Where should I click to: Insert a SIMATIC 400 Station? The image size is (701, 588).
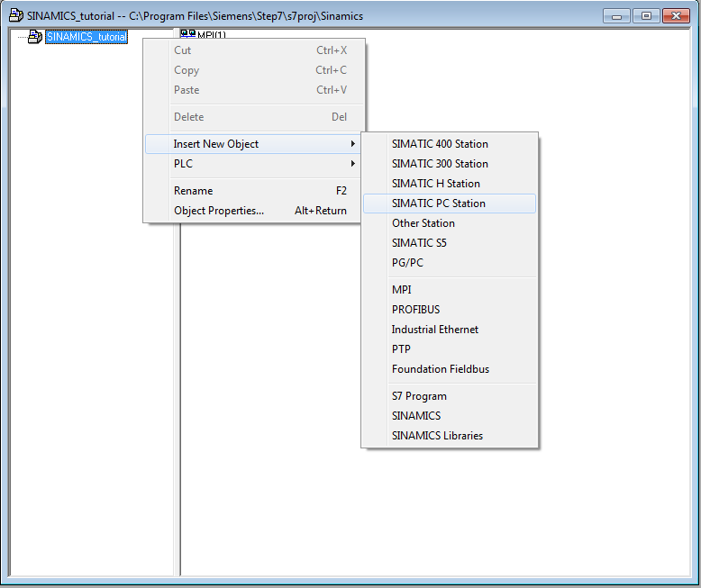pyautogui.click(x=450, y=144)
